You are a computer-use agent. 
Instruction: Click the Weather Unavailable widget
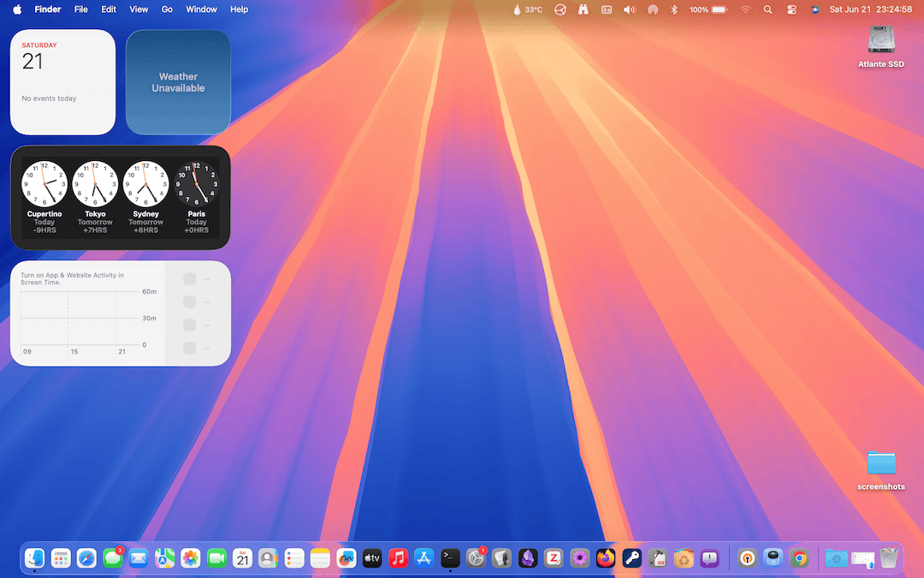coord(178,82)
